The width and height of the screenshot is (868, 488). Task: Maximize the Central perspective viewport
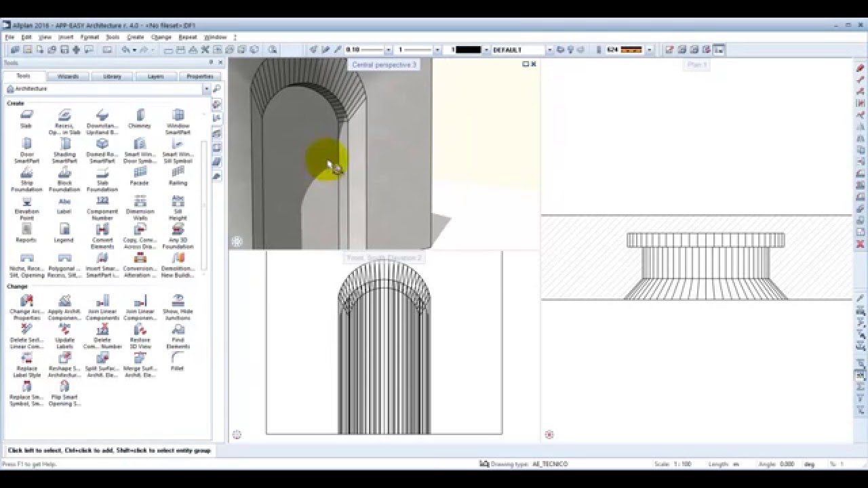coord(526,64)
